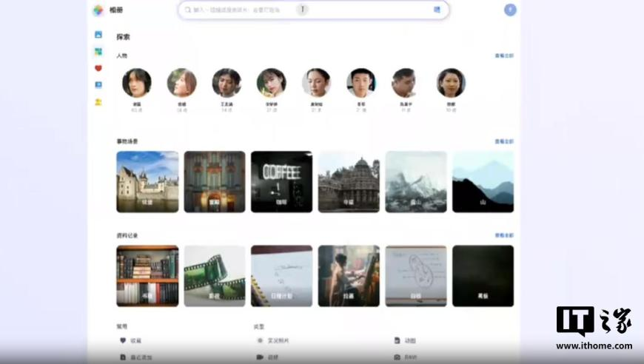Open the ornate building facade thumbnail
The height and width of the screenshot is (364, 644).
pos(215,182)
